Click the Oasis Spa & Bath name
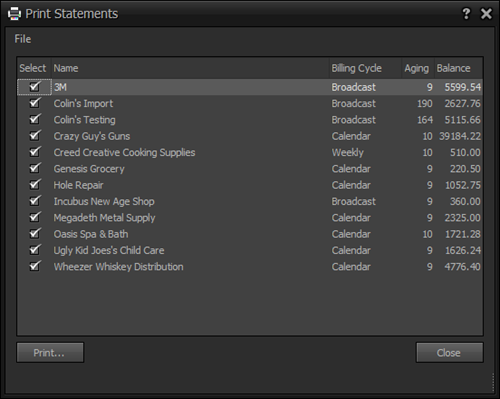 (91, 234)
